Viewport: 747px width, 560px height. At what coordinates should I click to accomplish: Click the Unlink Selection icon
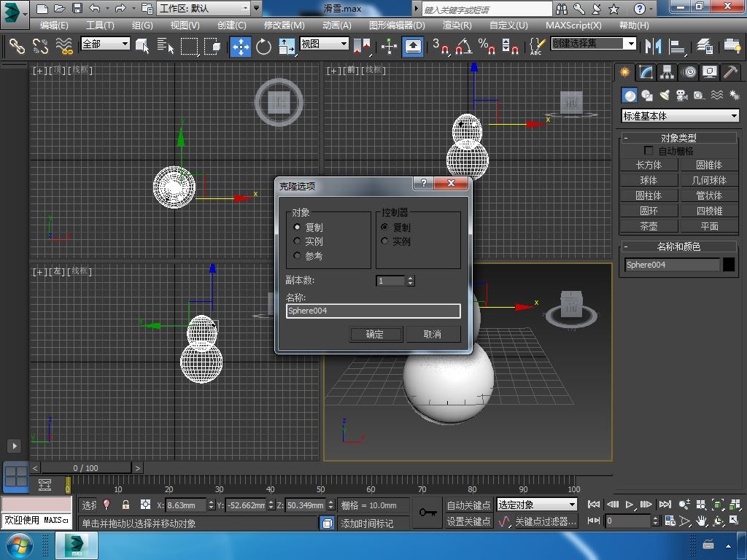click(41, 46)
